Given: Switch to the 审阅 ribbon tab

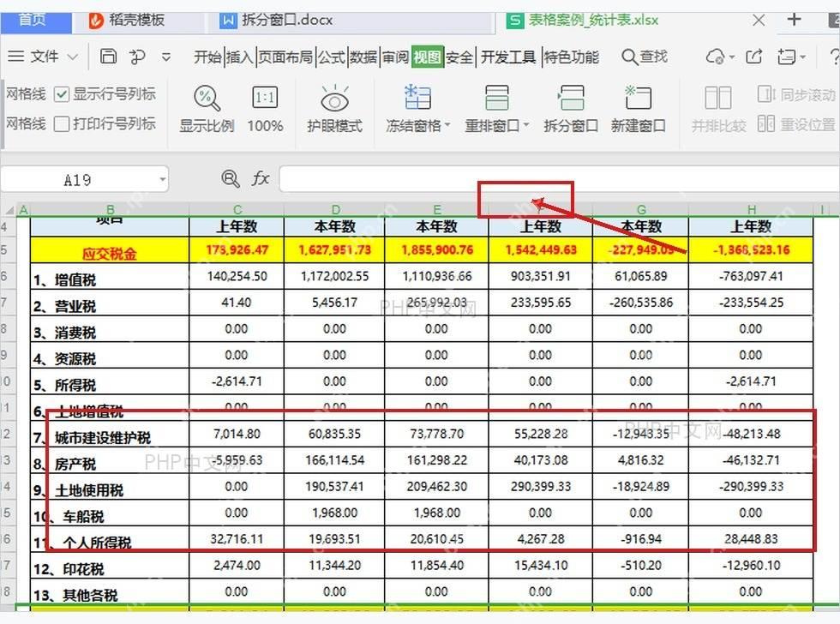Looking at the screenshot, I should tap(395, 57).
